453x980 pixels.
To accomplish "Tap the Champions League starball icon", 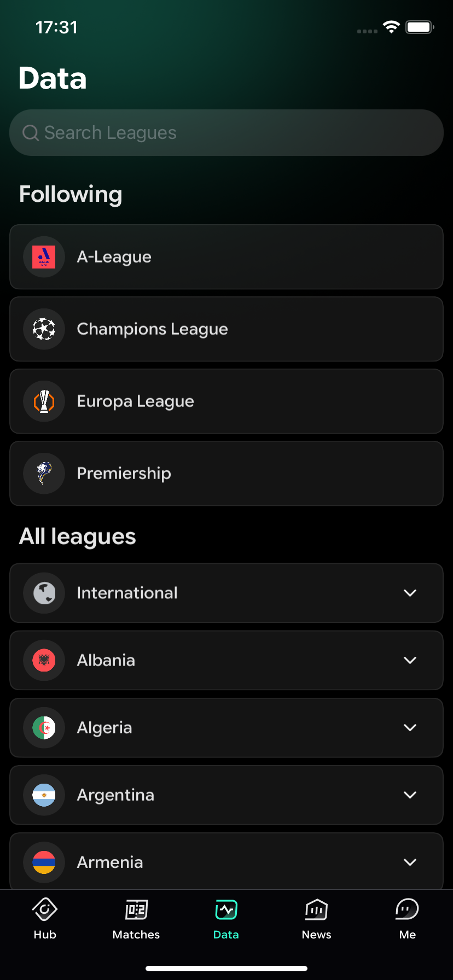I will click(44, 329).
